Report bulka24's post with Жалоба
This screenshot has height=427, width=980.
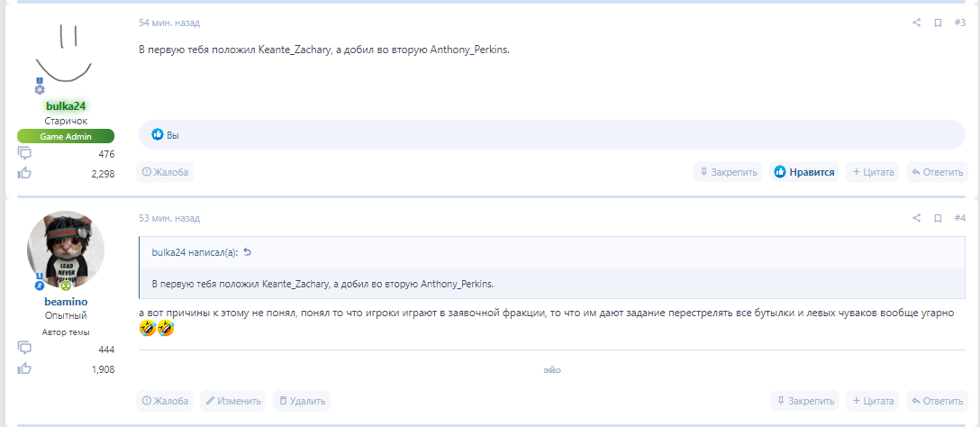pos(165,172)
